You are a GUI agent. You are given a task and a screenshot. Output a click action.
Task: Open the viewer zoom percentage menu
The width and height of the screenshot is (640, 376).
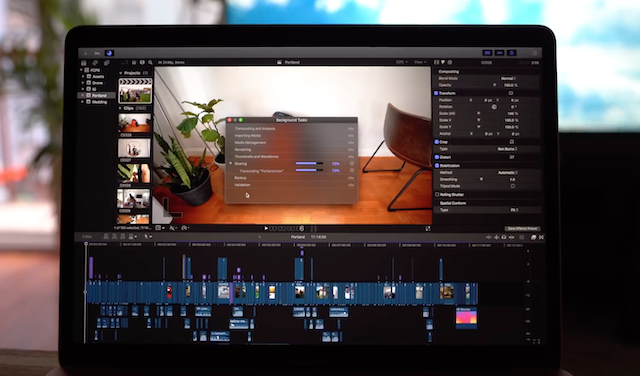tap(401, 62)
